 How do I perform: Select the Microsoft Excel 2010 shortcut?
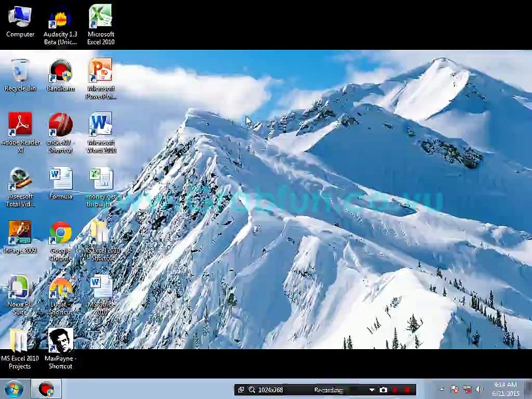101,25
